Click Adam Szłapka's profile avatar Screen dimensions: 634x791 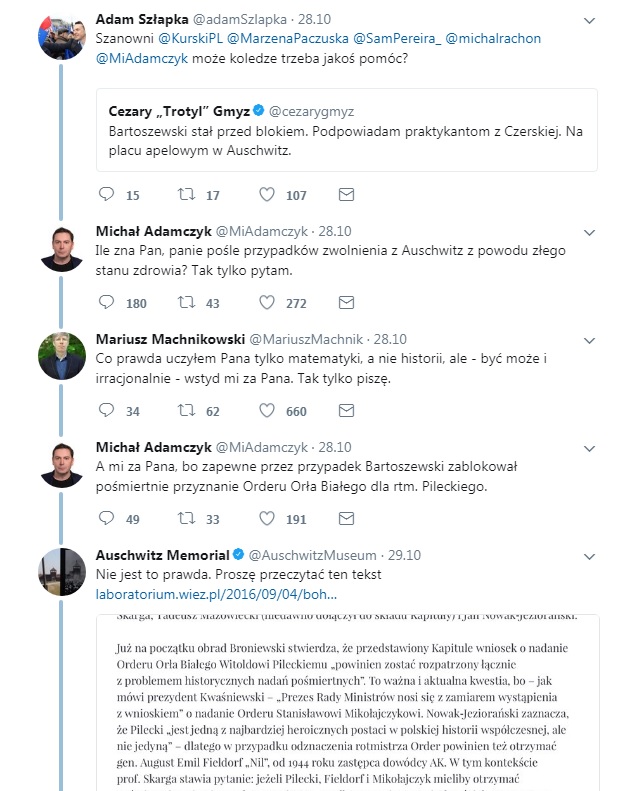click(x=61, y=39)
